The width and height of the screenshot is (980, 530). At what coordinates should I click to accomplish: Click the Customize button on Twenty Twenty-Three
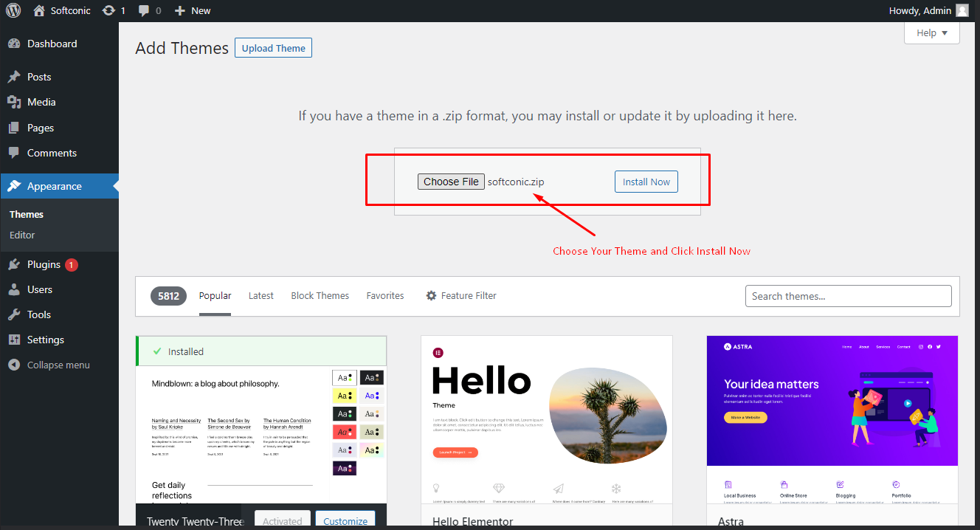click(345, 520)
